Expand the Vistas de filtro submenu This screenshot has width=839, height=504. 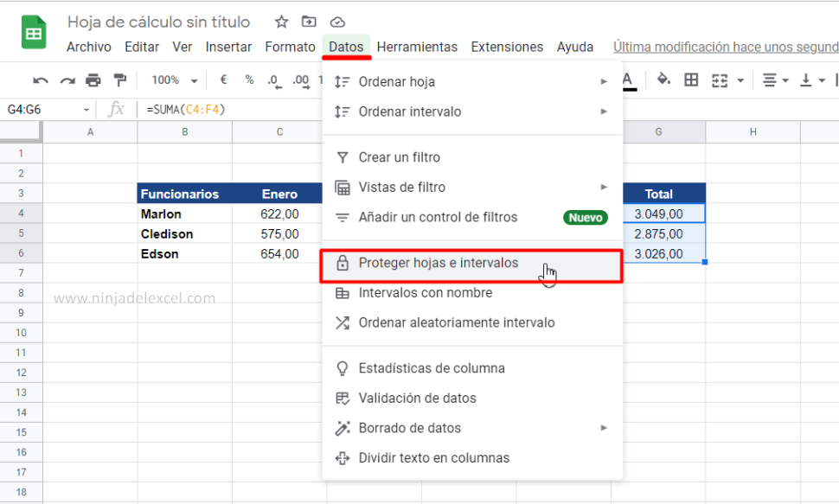604,188
